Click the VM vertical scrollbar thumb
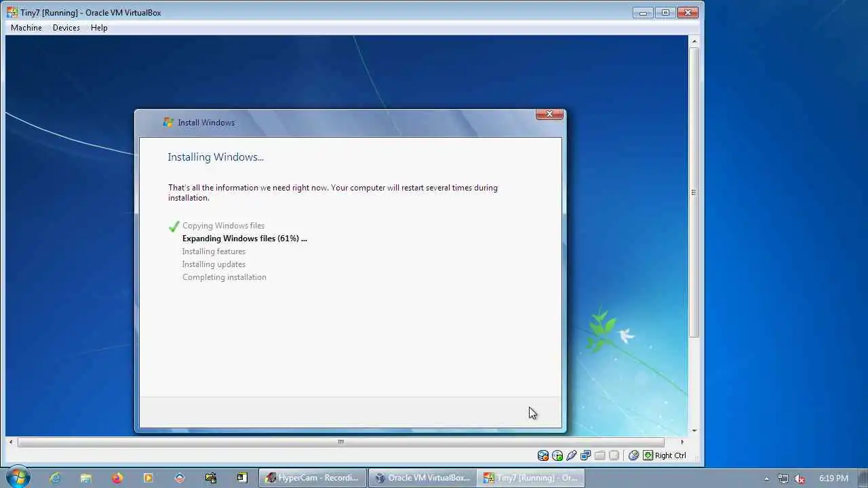The height and width of the screenshot is (488, 868). pos(694,192)
